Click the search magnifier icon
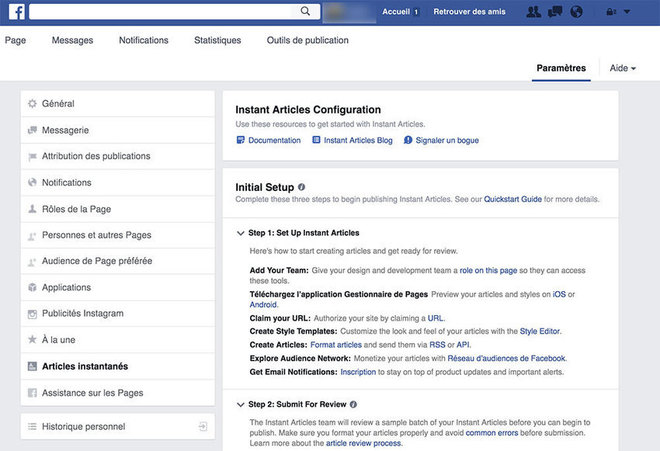This screenshot has width=660, height=451. coord(306,11)
